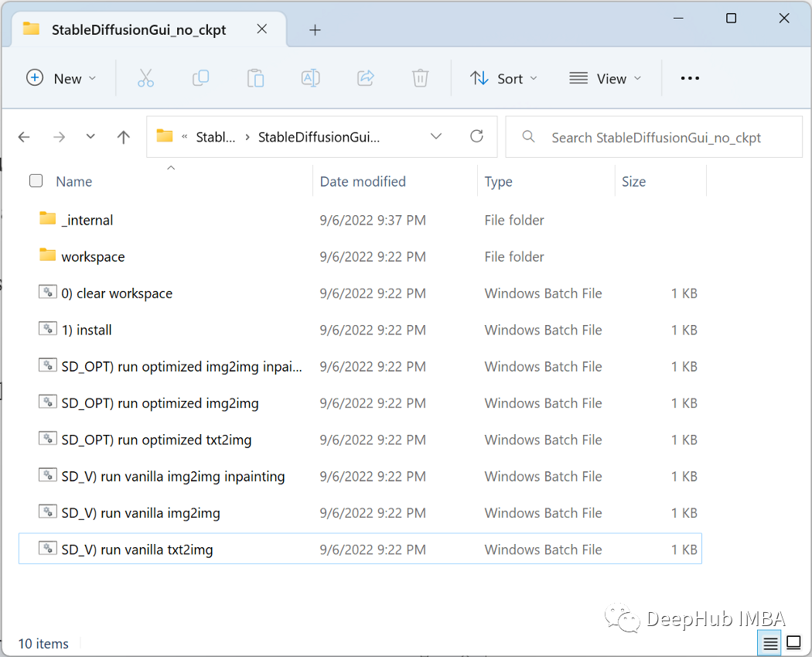
Task: Expand breadcrumb chevron after Stabl...
Action: click(247, 137)
